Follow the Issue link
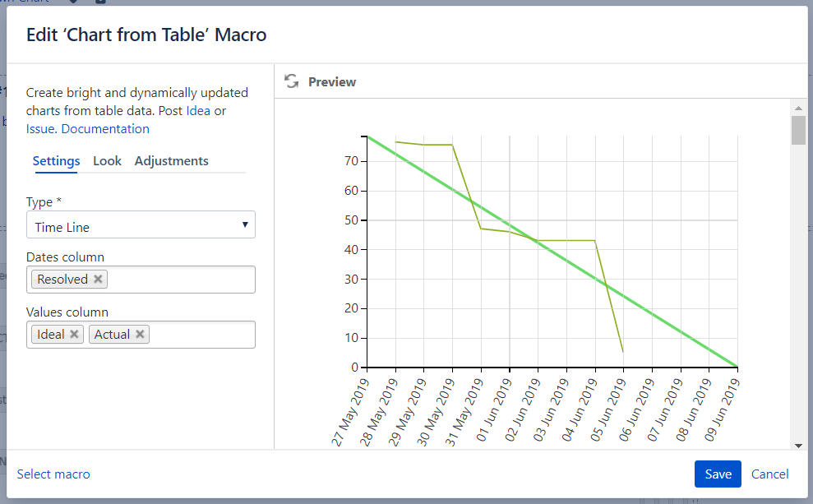This screenshot has height=504, width=813. pos(40,129)
